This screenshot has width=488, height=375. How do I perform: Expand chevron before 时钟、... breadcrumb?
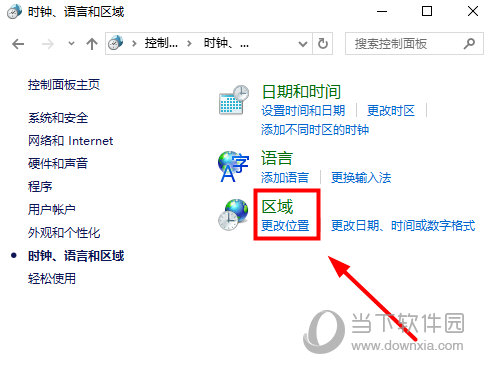(x=189, y=43)
